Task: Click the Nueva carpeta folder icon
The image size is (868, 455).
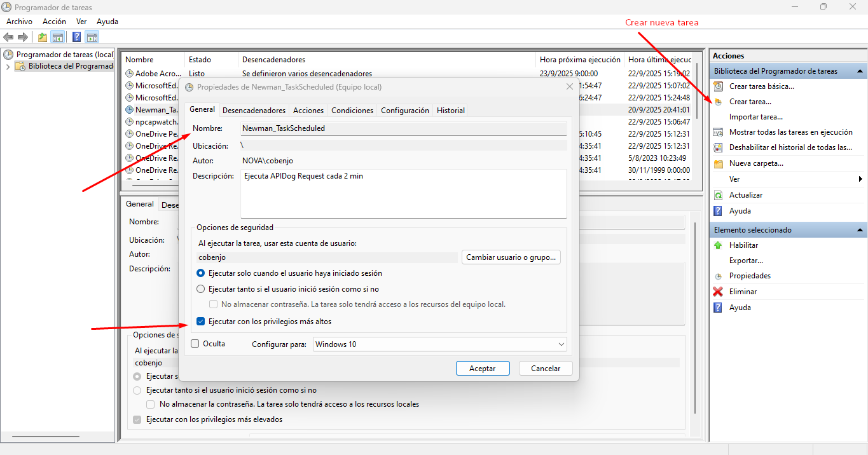Action: pos(718,163)
